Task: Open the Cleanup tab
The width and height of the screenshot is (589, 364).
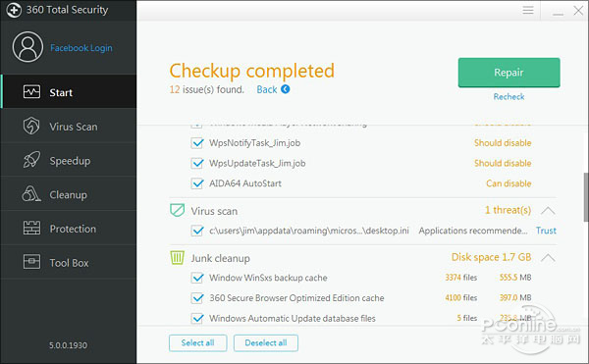Action: coord(69,194)
